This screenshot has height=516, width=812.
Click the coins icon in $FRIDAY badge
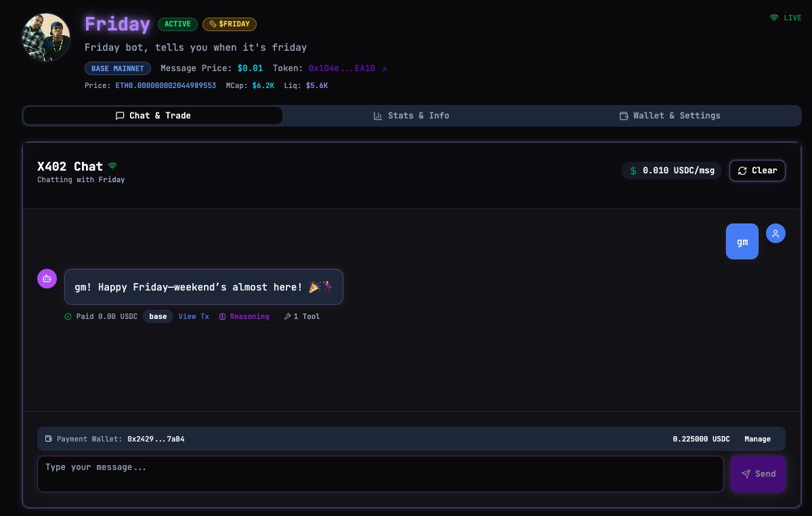coord(213,24)
